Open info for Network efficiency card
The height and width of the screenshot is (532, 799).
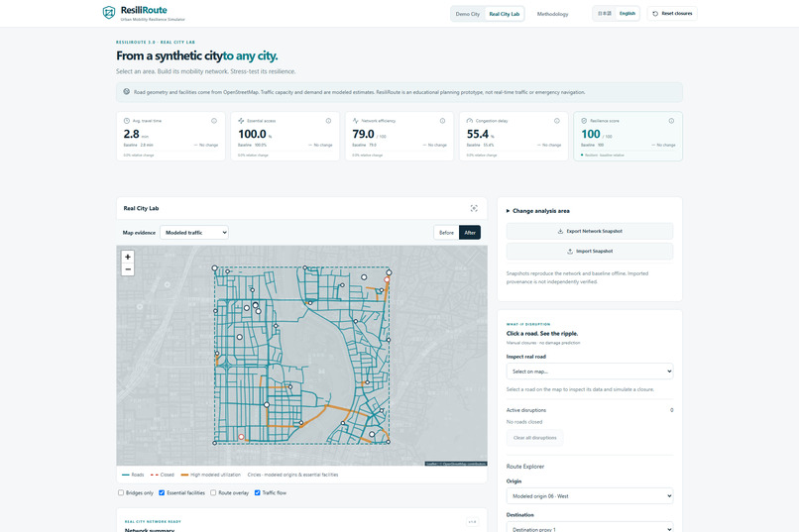point(442,121)
